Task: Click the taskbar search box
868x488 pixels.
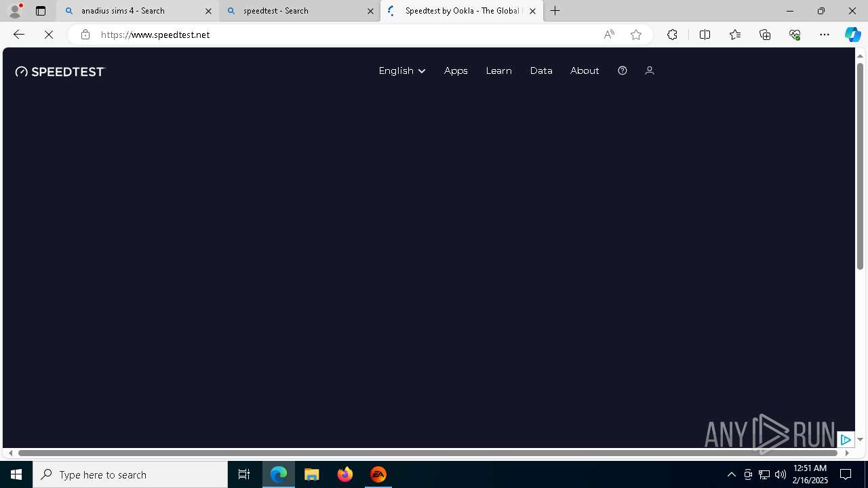Action: tap(130, 474)
